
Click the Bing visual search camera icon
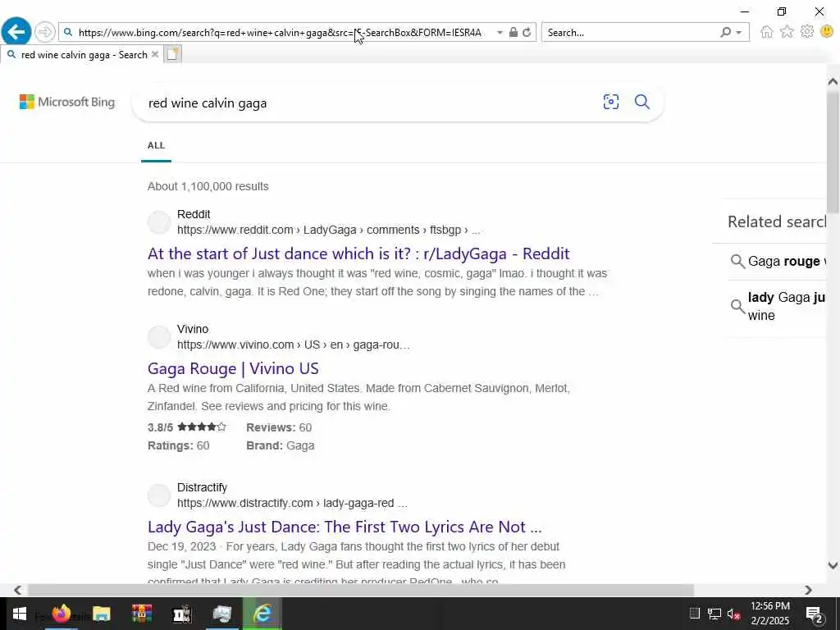click(610, 102)
